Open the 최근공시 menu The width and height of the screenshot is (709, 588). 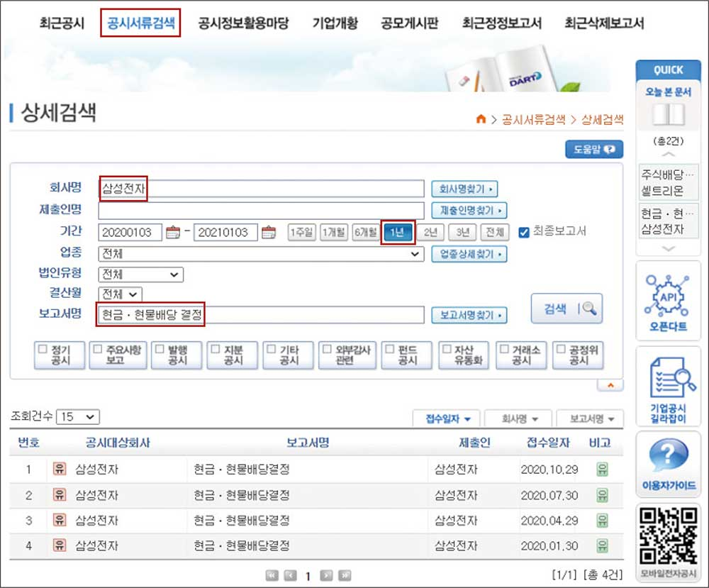[62, 23]
